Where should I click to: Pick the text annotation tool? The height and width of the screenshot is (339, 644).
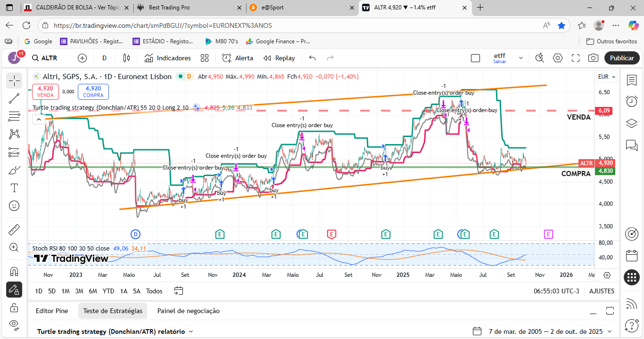[14, 188]
